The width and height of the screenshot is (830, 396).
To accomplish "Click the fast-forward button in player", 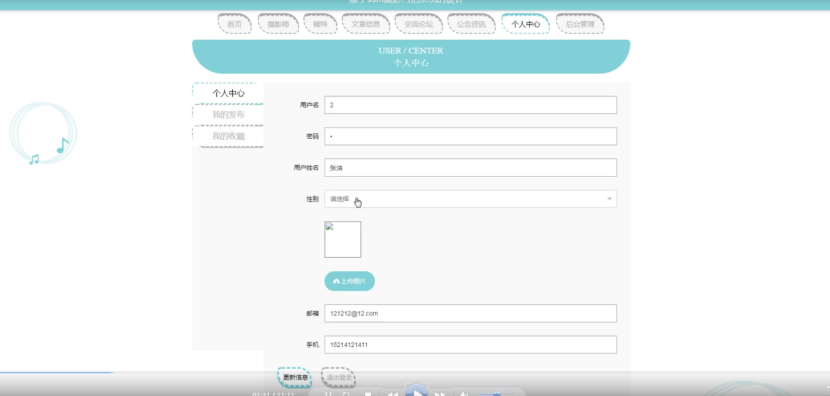I will pyautogui.click(x=440, y=394).
